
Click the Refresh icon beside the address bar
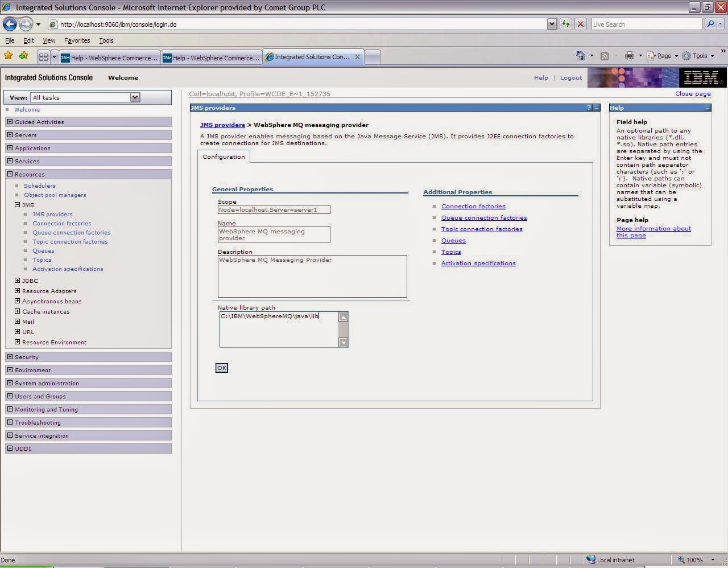pos(566,24)
